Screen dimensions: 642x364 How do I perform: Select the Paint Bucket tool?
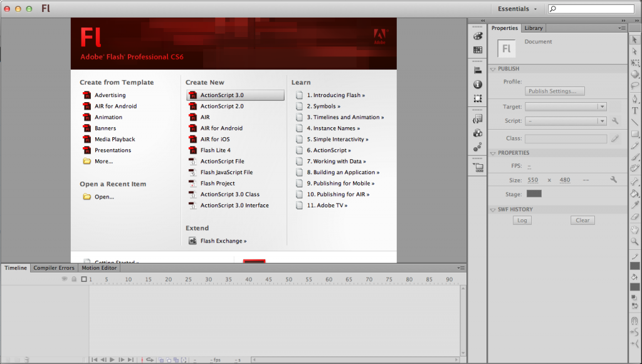[x=634, y=193]
